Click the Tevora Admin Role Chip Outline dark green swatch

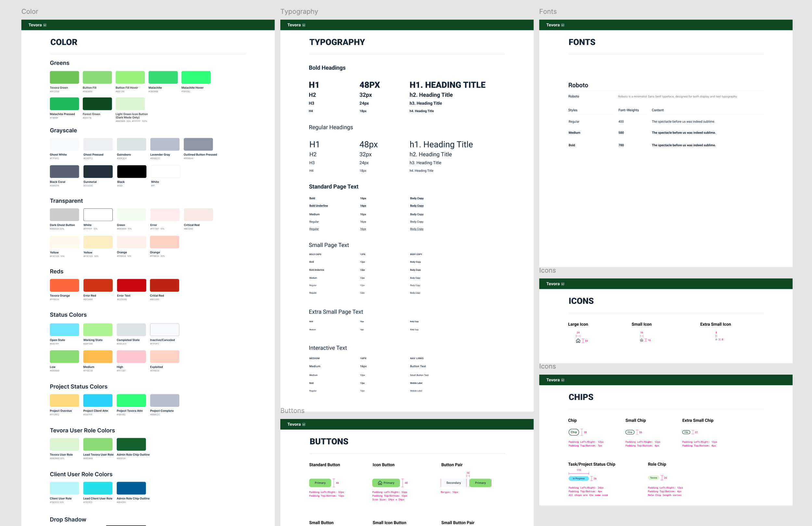pos(131,444)
